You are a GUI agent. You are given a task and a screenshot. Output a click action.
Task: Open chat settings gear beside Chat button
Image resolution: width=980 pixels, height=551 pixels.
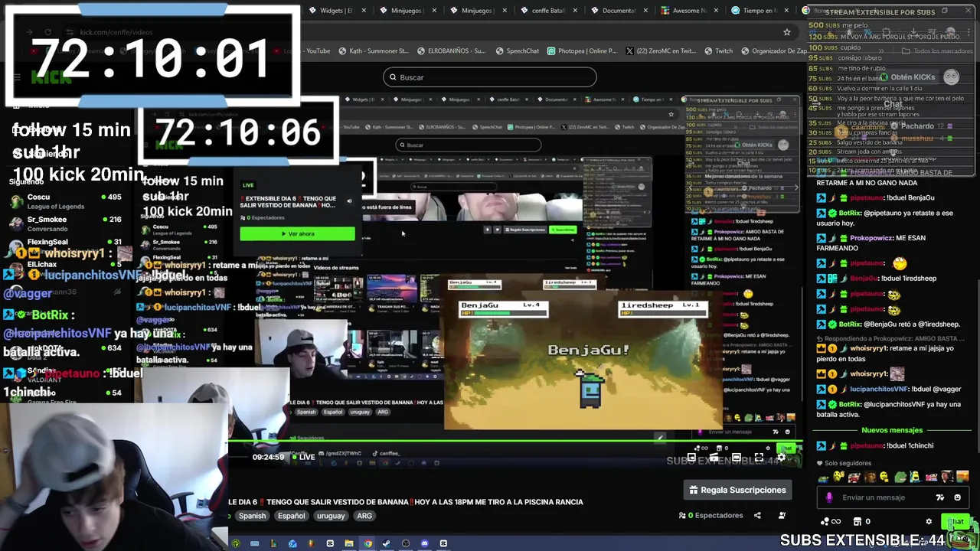(929, 522)
